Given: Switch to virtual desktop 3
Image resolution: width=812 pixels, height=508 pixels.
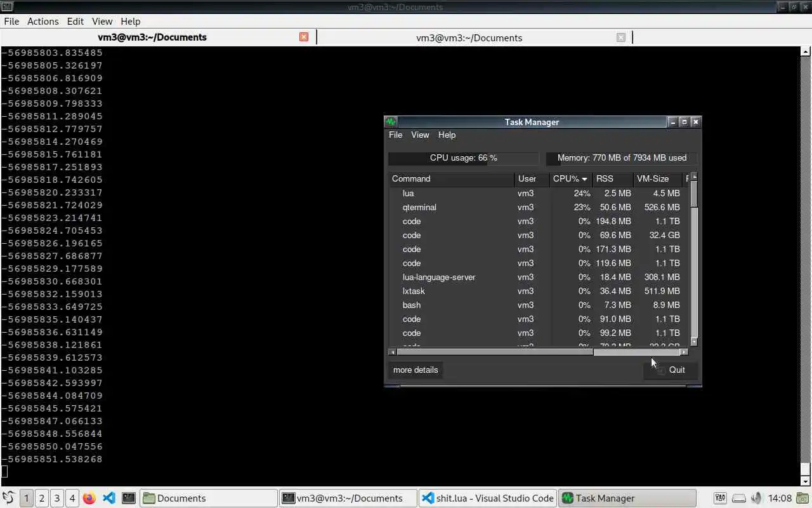Looking at the screenshot, I should point(57,498).
